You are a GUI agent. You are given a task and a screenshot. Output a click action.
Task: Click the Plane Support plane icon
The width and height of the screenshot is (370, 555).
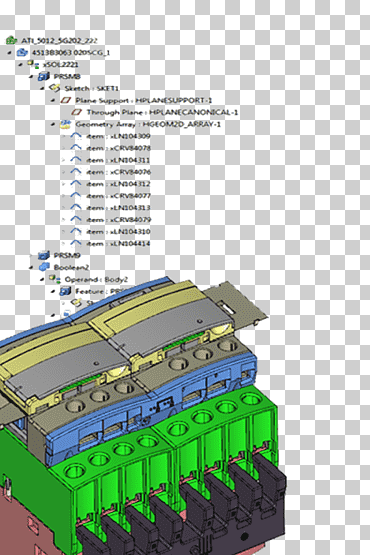tap(66, 100)
